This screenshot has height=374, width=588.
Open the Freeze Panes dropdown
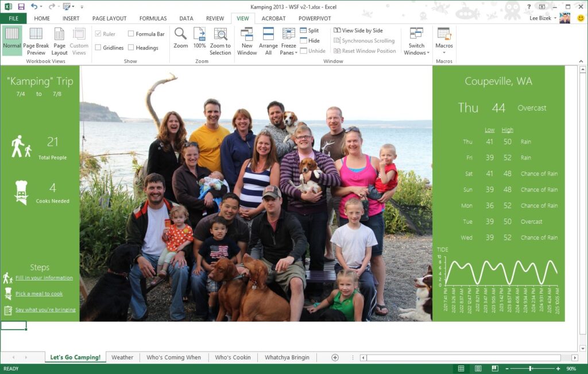point(288,43)
